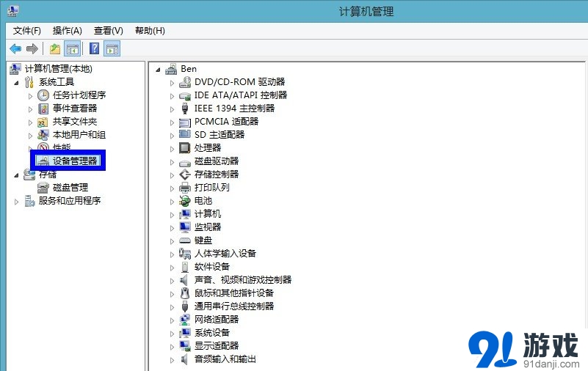588x371 pixels.
Task: Click the IDE ATA/ATAPI 控制器 icon
Action: click(185, 95)
